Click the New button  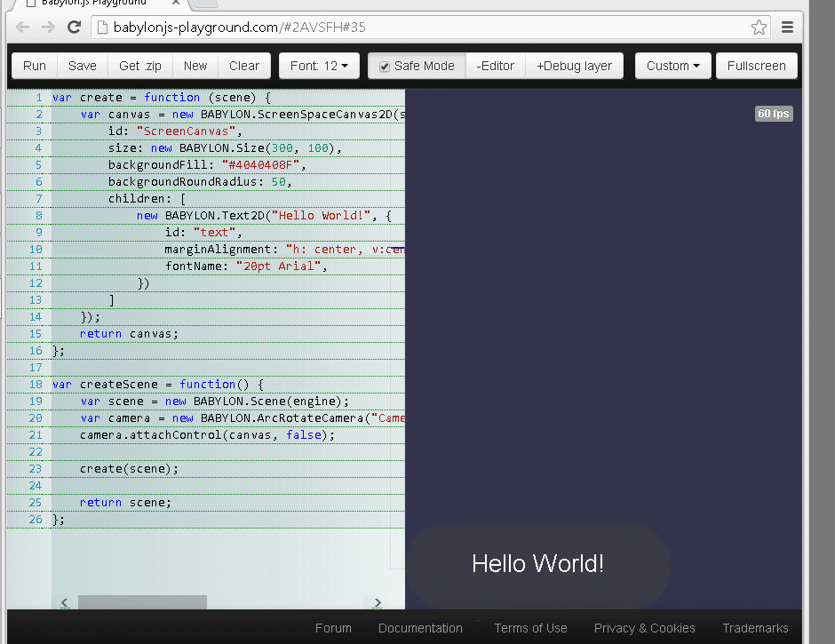[x=195, y=66]
